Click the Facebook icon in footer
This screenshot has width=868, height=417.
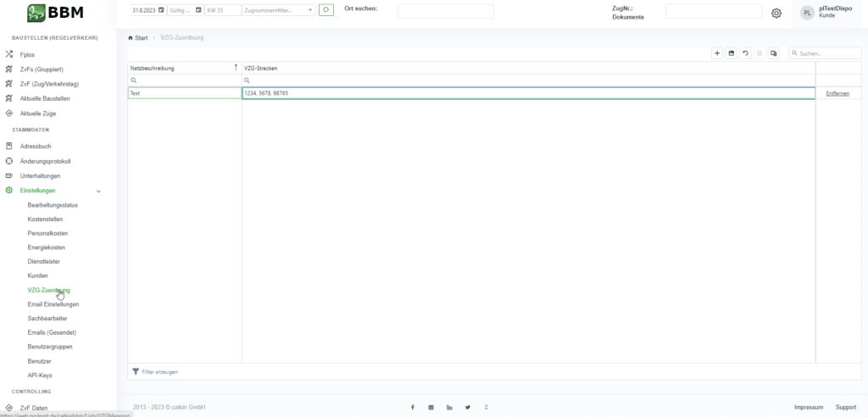(x=413, y=408)
